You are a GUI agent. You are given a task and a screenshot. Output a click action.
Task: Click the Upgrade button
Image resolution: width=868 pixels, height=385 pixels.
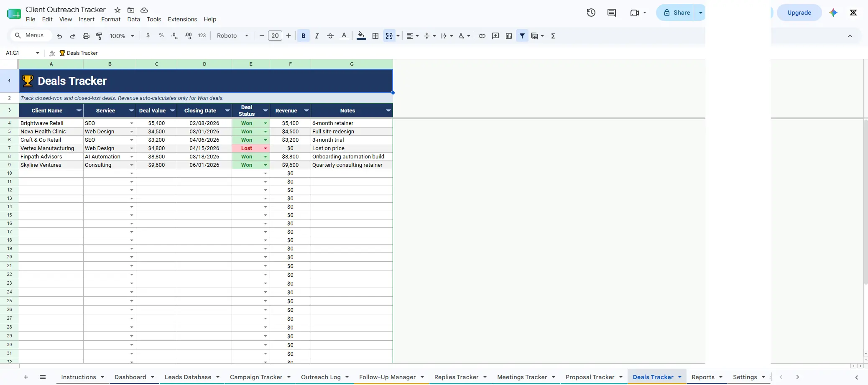click(x=799, y=13)
